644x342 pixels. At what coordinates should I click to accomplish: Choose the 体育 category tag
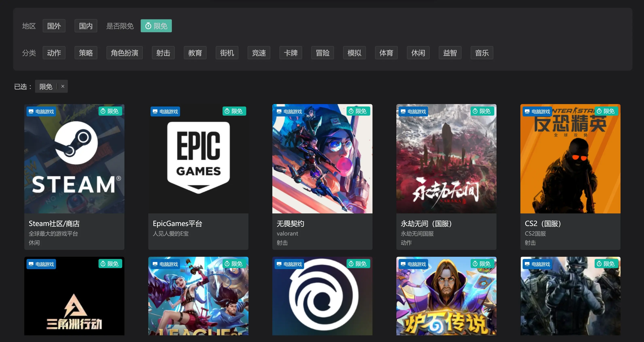click(x=386, y=53)
